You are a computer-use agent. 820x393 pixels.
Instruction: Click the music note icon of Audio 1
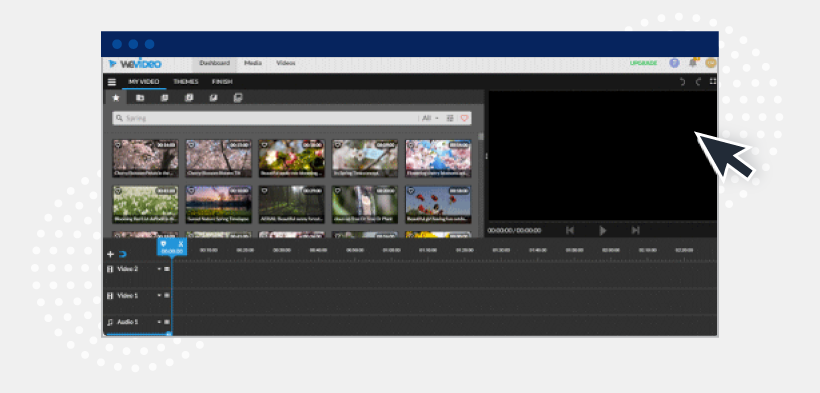point(110,322)
